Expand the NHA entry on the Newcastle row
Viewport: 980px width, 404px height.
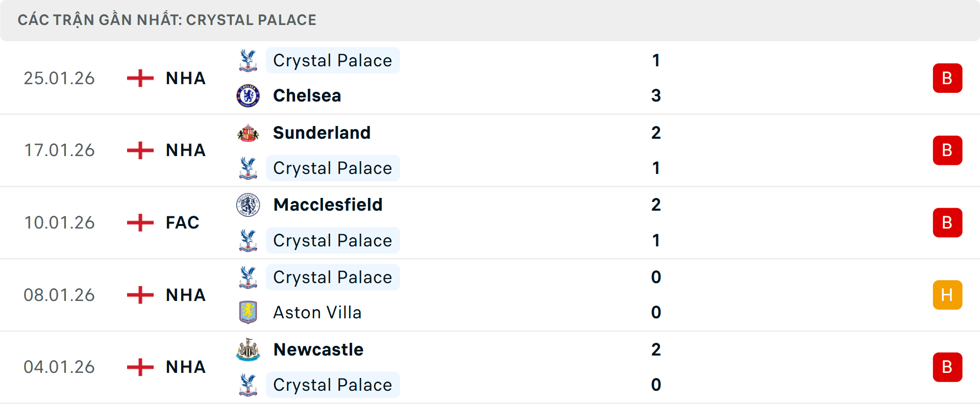[x=185, y=367]
